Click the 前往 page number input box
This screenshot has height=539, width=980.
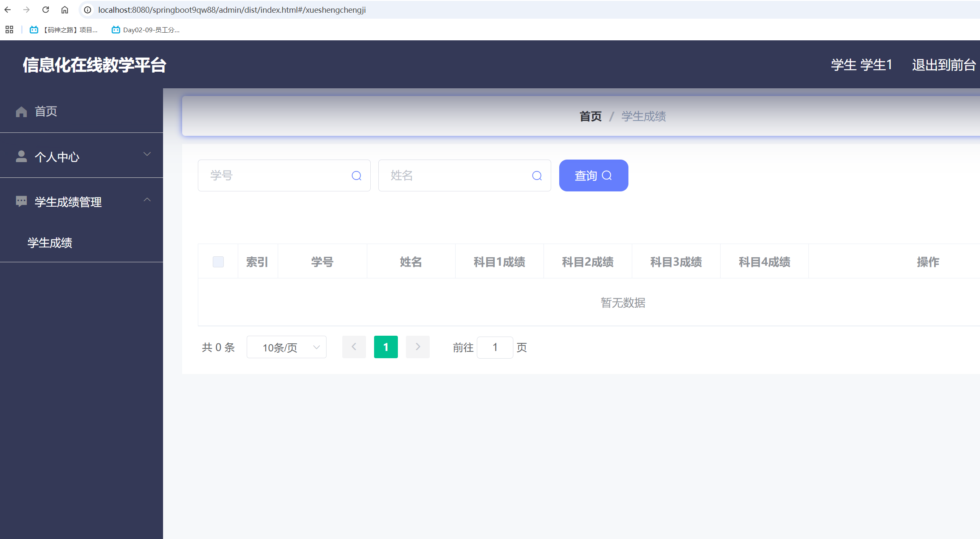pyautogui.click(x=495, y=347)
